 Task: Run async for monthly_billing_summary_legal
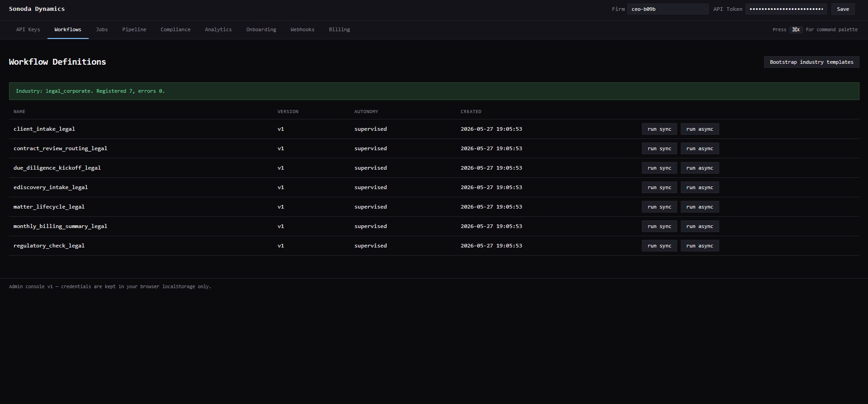[x=700, y=226]
